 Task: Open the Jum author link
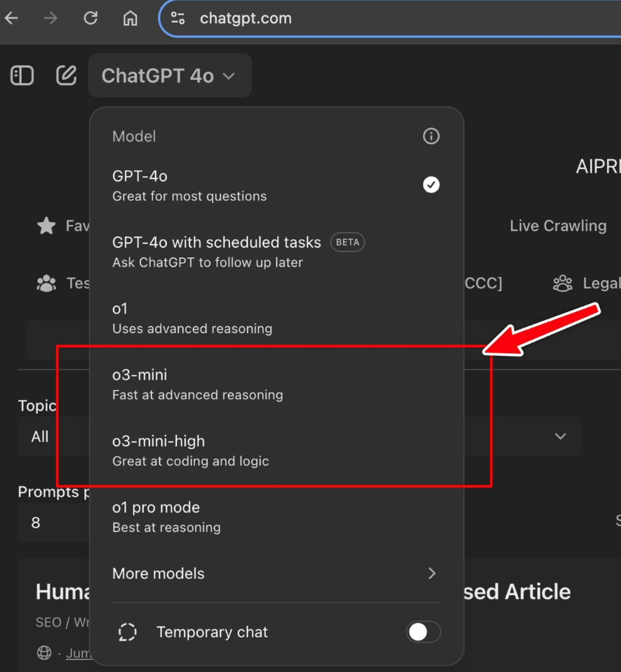78,653
